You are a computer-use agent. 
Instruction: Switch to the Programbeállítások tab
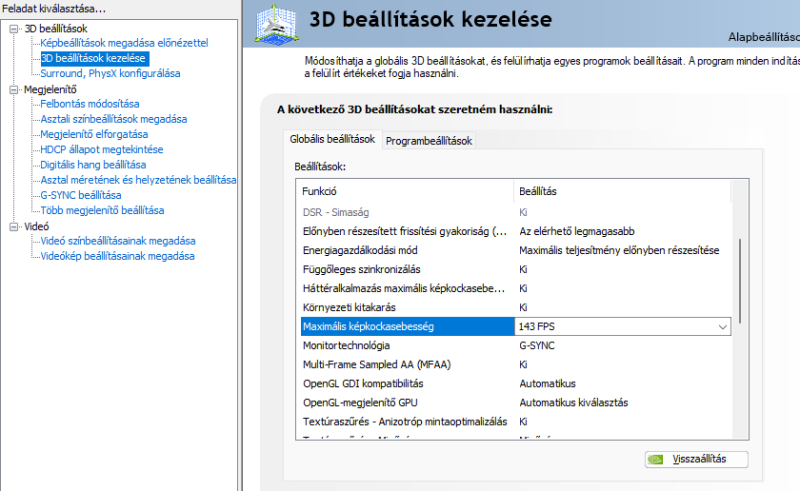(x=428, y=141)
